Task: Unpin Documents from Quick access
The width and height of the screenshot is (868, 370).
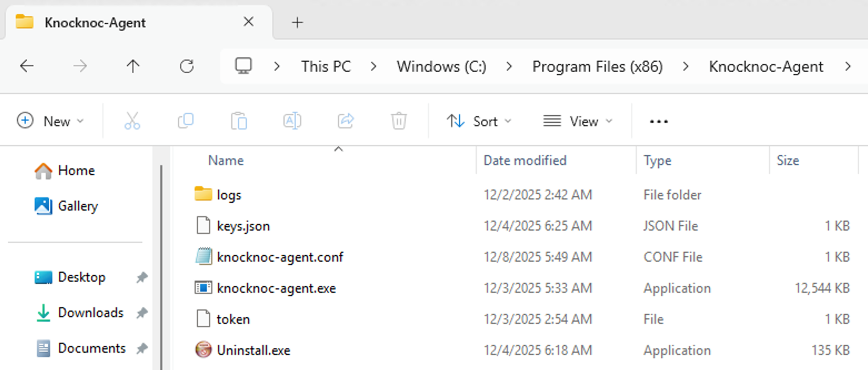Action: tap(142, 348)
